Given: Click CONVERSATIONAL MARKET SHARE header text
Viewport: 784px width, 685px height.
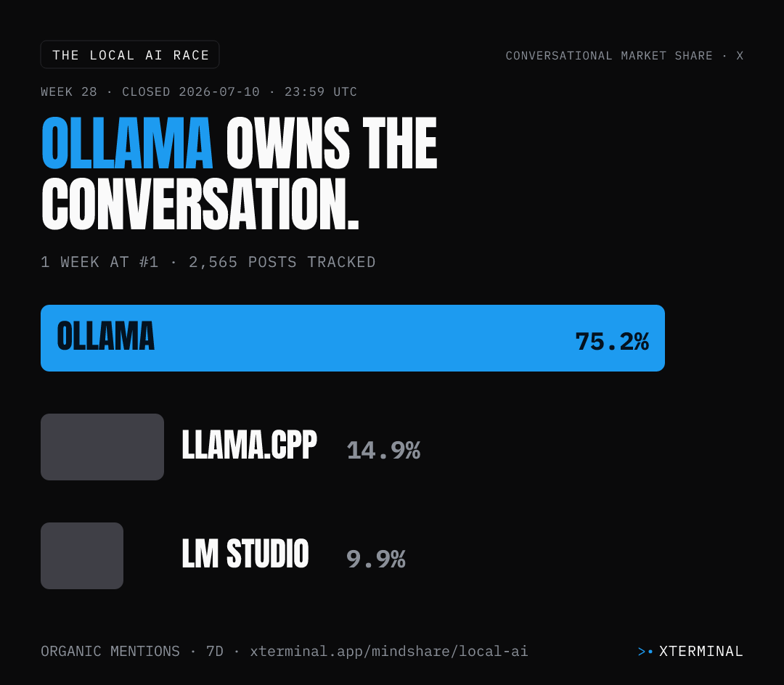Looking at the screenshot, I should pos(609,55).
